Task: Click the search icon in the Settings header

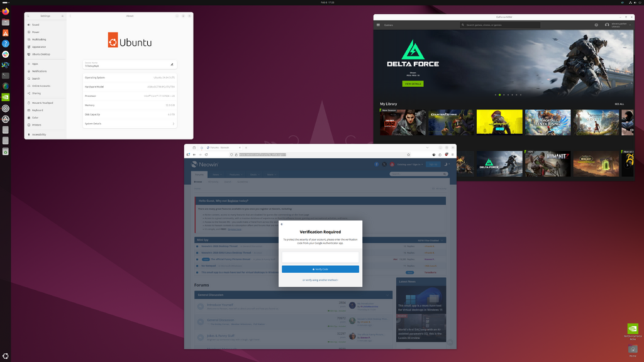Action: pyautogui.click(x=28, y=16)
